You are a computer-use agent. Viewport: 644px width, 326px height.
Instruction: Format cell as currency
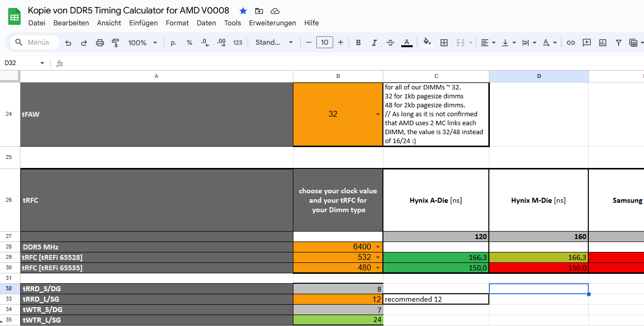pyautogui.click(x=174, y=43)
